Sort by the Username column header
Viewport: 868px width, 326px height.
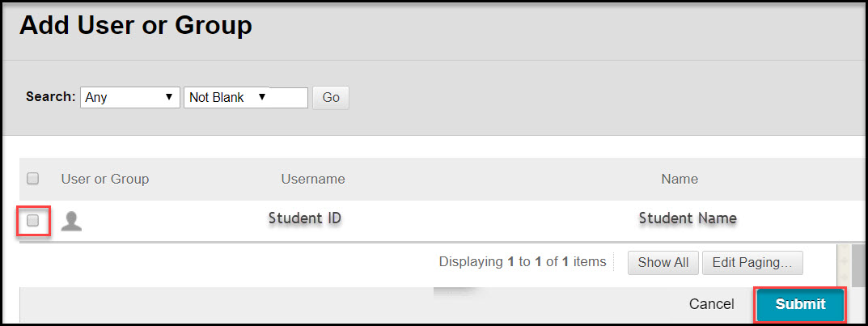coord(313,179)
